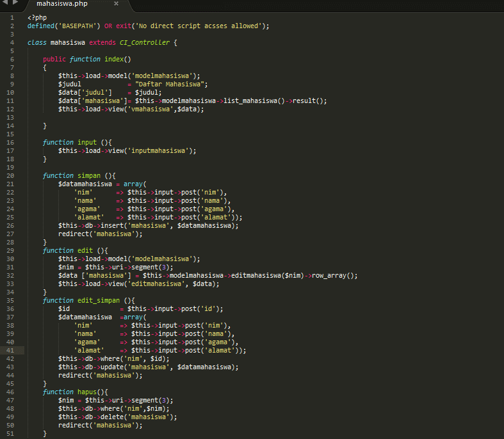This screenshot has width=504, height=439.
Task: Click the 'editmahasiswa' view name
Action: pos(159,283)
